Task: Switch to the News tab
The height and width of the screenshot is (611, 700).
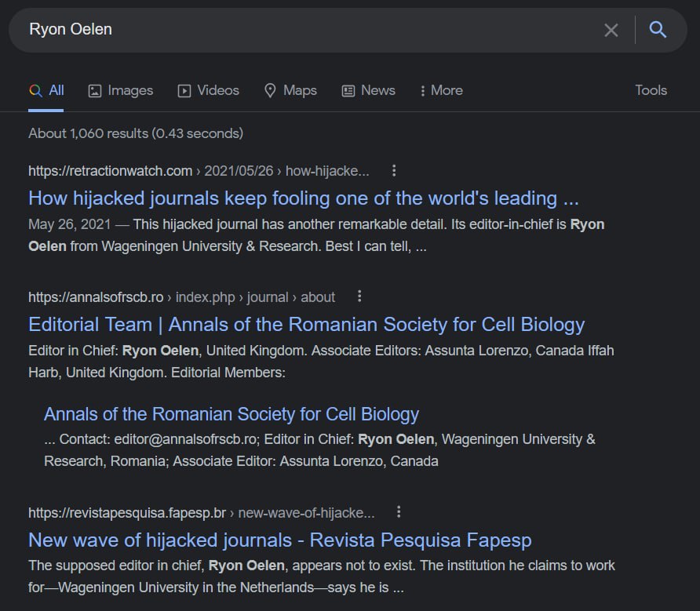Action: coord(368,91)
